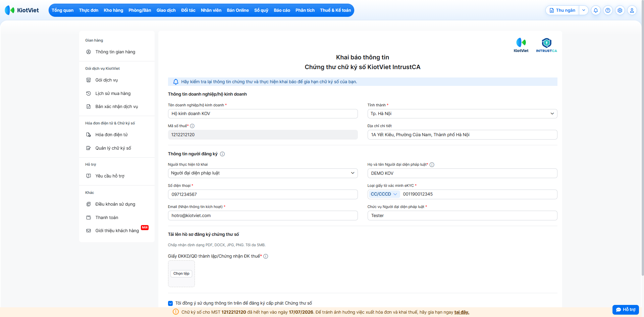Follow the tại đây renewal link
Screen dimensions: 644x317
[x=462, y=312]
